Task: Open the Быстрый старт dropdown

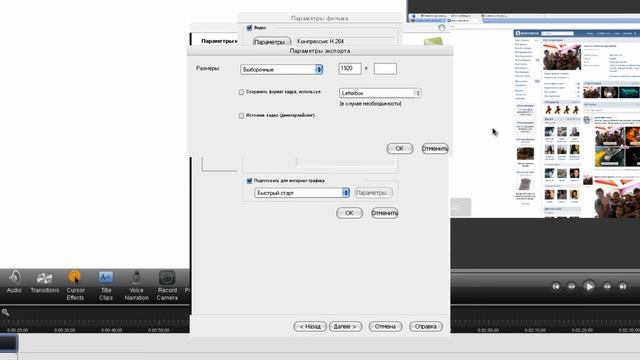Action: click(x=302, y=193)
